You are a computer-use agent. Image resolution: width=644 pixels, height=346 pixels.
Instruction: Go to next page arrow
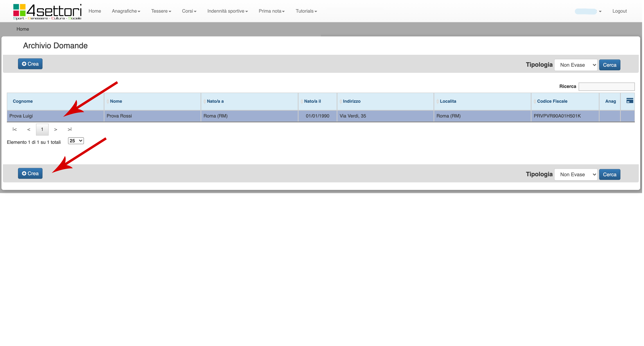pos(56,129)
